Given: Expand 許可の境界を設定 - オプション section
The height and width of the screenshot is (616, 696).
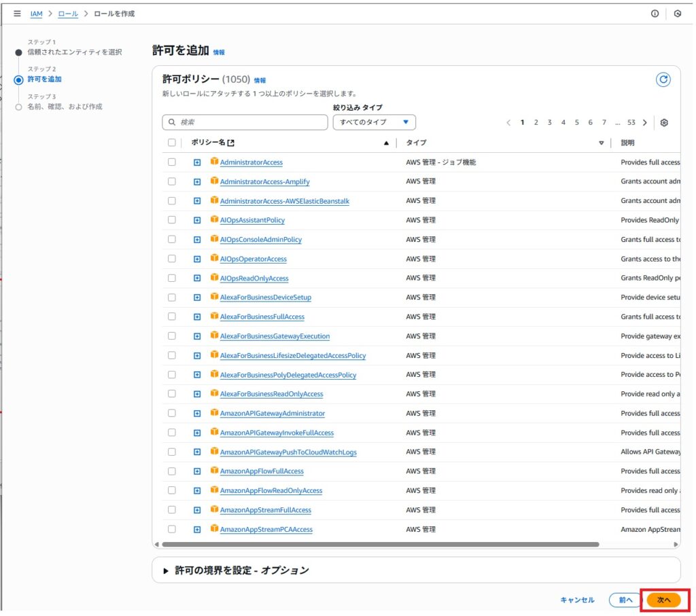Looking at the screenshot, I should [166, 570].
